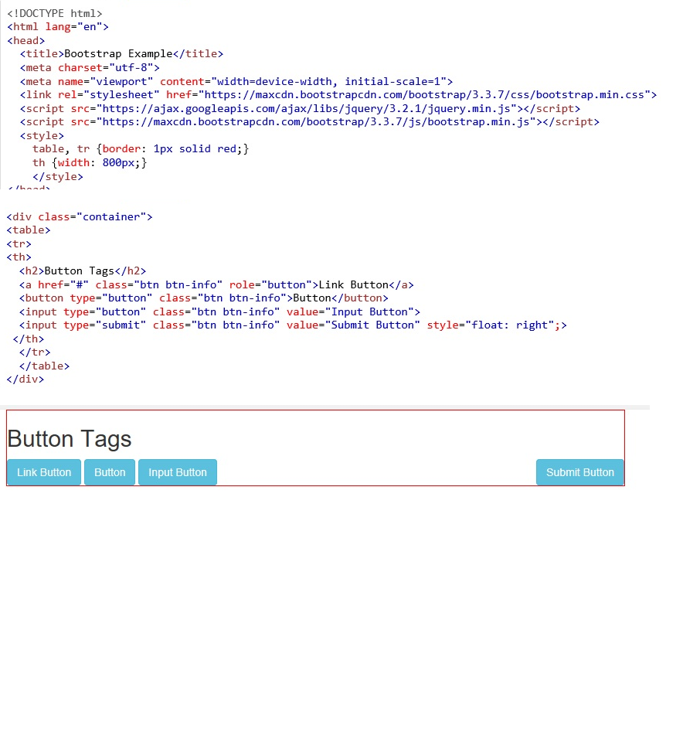The height and width of the screenshot is (742, 700).
Task: Click the '</table>' closing tag
Action: [x=45, y=366]
